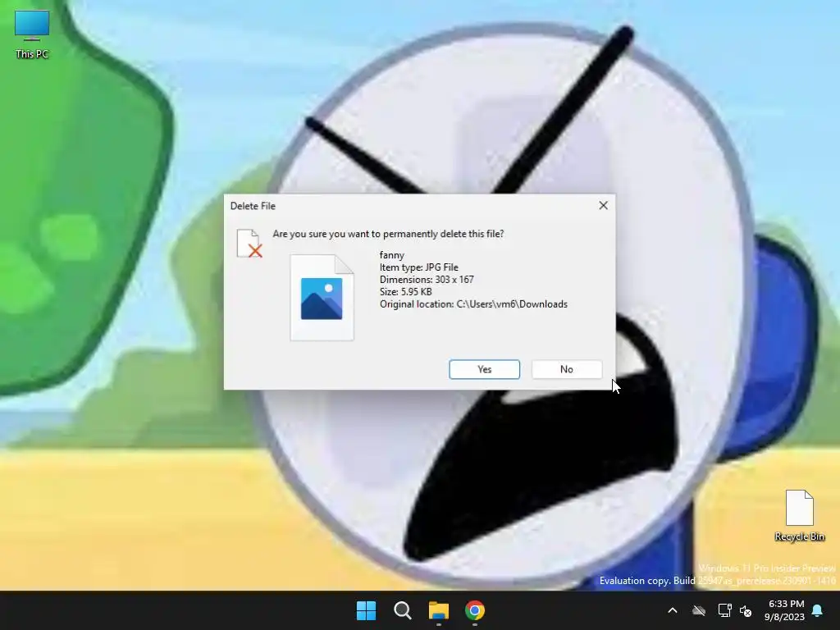Click the muted volume tray icon
Screen dimensions: 840x630
click(746, 610)
